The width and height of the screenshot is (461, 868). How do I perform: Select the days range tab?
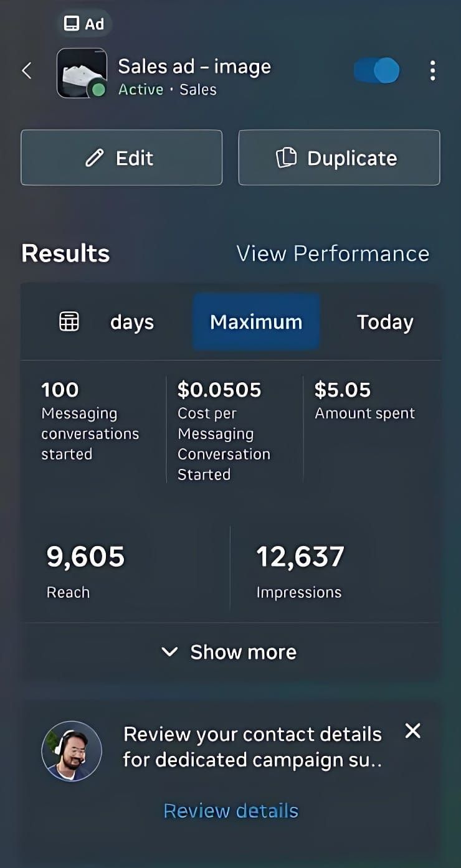pos(132,323)
